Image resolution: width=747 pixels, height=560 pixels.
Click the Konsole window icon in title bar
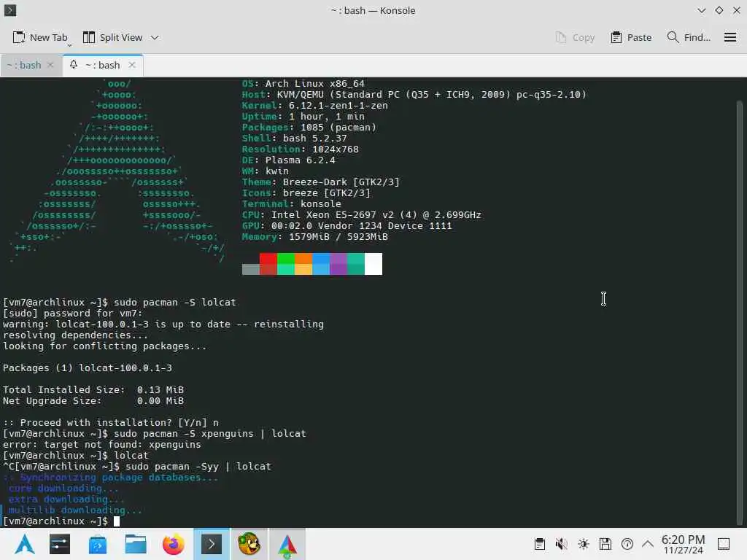coord(10,10)
